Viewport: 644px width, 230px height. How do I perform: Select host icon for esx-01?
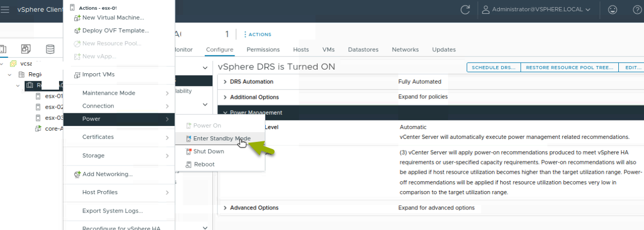(x=38, y=96)
